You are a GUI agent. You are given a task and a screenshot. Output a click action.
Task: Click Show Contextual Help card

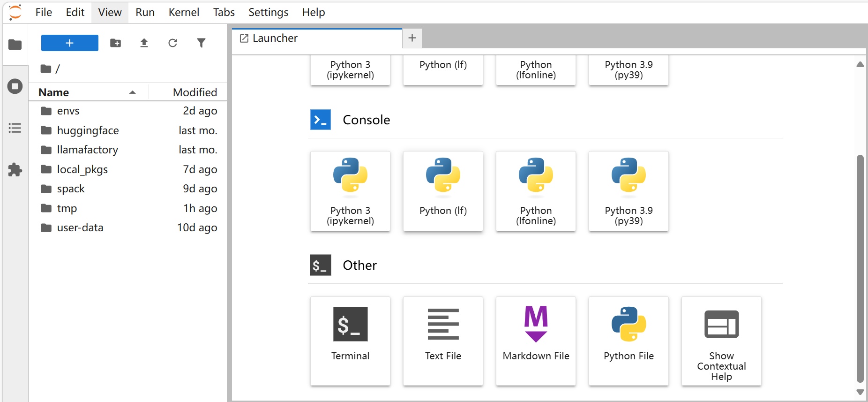click(x=721, y=341)
